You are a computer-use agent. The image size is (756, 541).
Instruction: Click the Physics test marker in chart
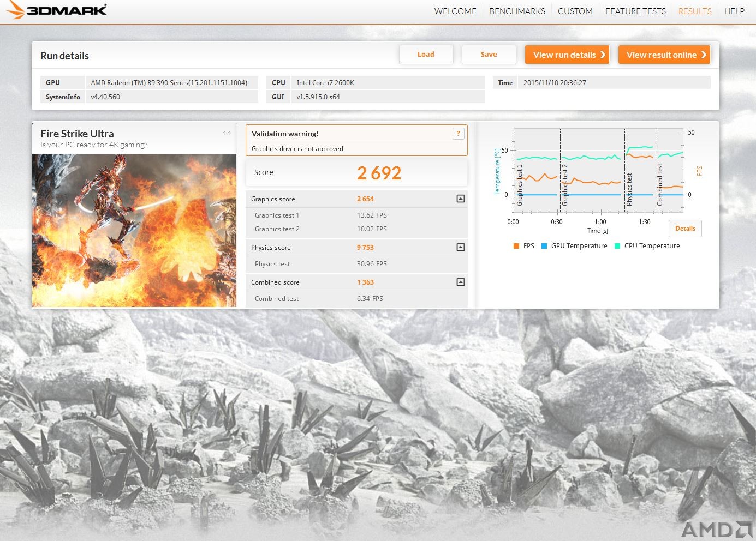click(x=629, y=189)
